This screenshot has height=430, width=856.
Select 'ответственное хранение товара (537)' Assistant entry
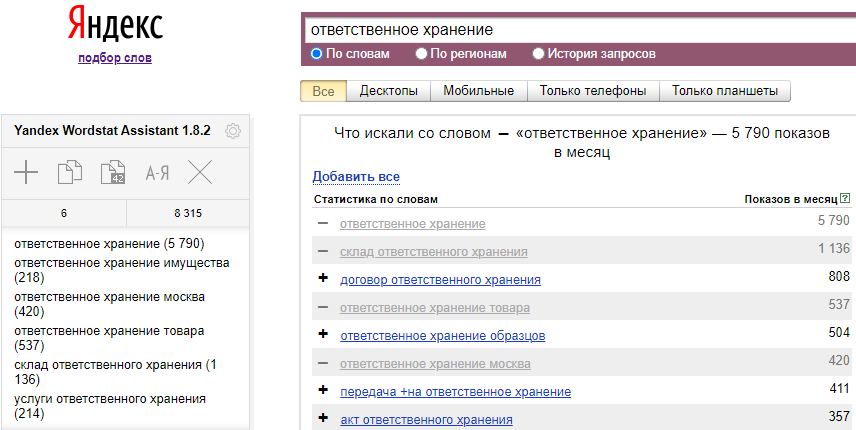(109, 338)
